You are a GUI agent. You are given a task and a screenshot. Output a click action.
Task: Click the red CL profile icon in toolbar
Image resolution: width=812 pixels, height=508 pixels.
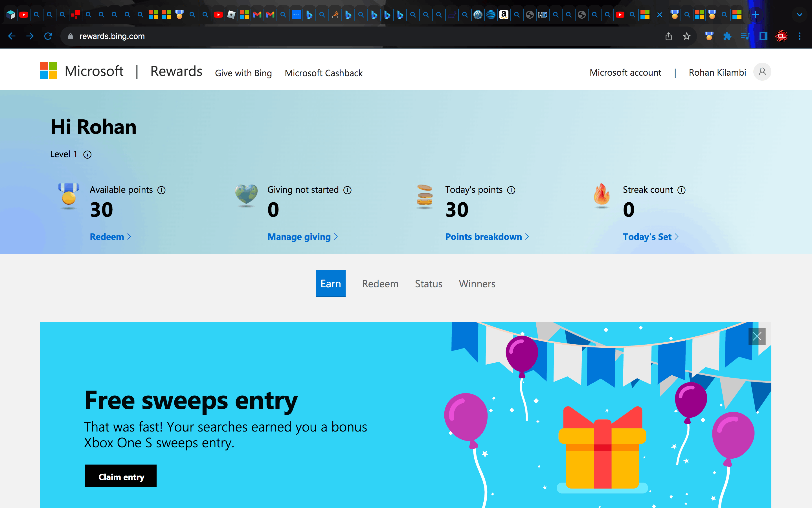782,36
